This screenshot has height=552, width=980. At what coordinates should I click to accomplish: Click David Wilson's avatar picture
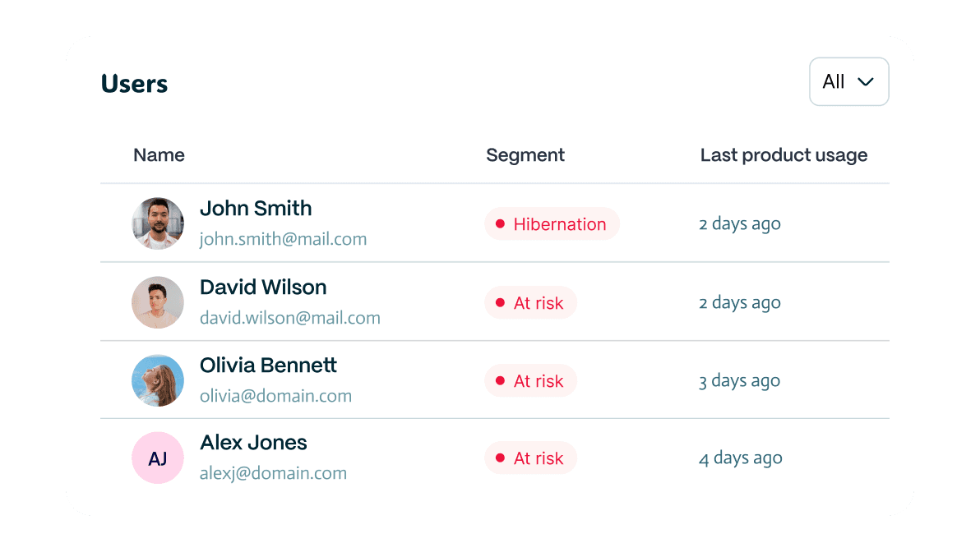pyautogui.click(x=158, y=302)
